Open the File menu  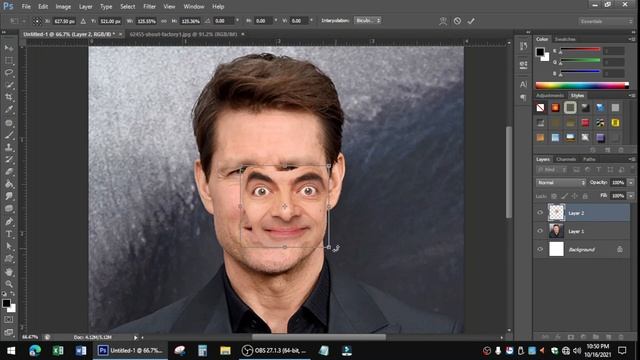(x=26, y=7)
